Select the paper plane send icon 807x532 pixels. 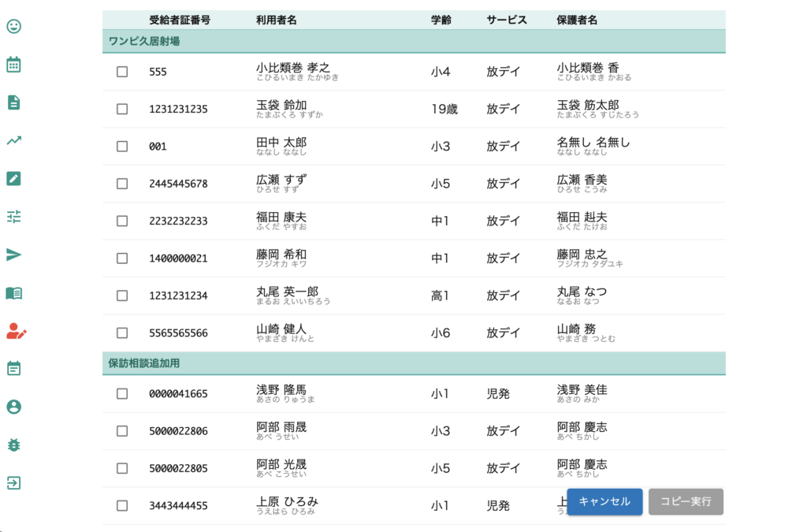tap(14, 255)
